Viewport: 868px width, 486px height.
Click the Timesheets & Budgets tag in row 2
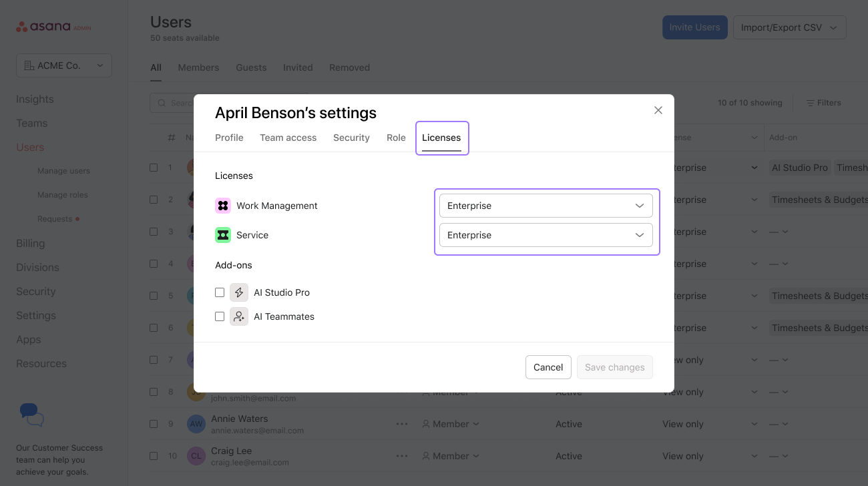(819, 200)
